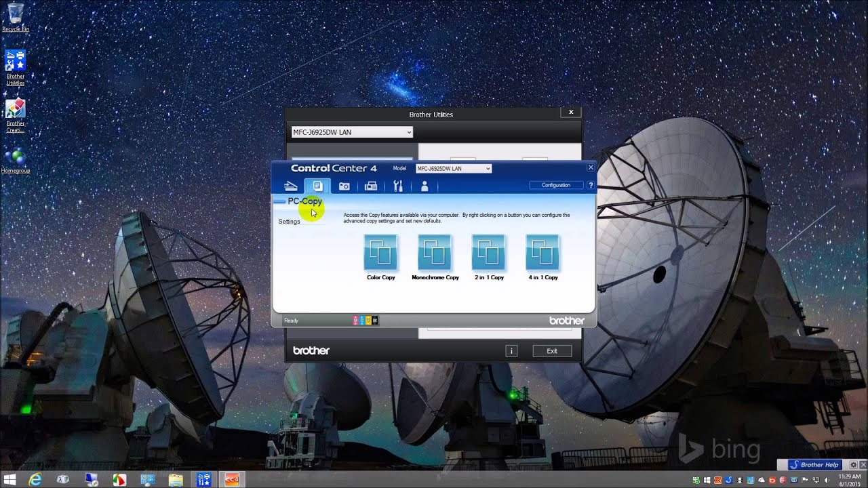Click the 2 in 1 Copy icon
Screen dimensions: 868x488
[x=488, y=252]
